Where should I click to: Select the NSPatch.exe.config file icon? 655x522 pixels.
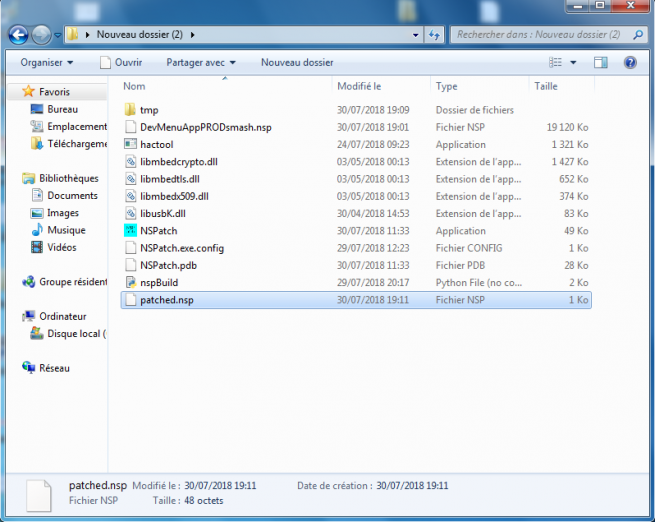(x=130, y=248)
